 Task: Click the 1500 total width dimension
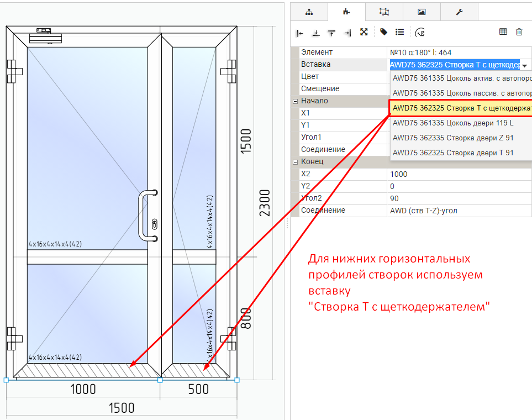(x=122, y=408)
